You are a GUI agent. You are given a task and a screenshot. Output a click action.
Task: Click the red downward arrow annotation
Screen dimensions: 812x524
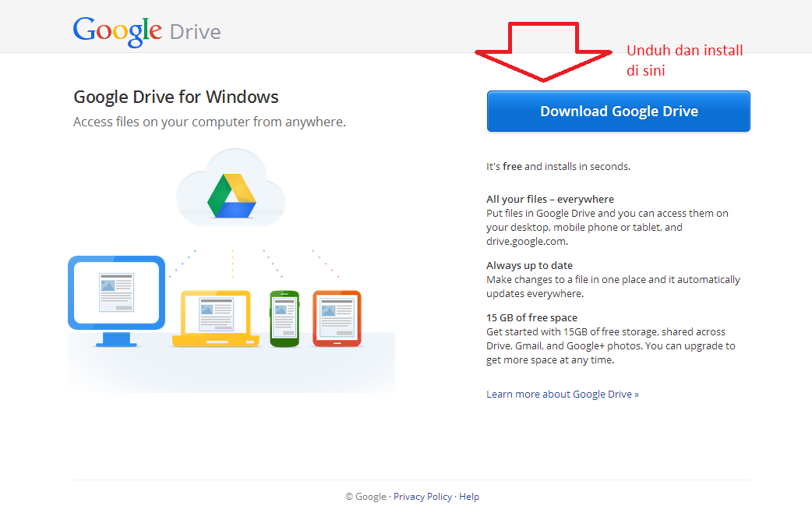543,51
